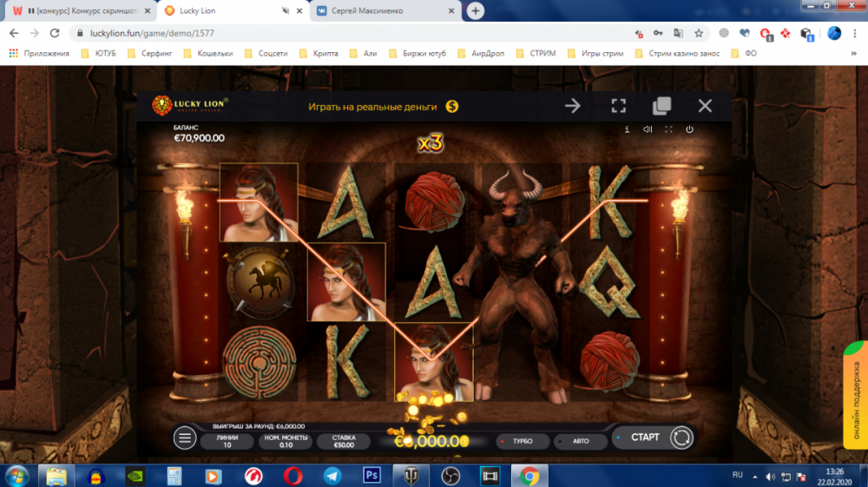Screen dimensions: 868x487
Task: Click the browser address bar
Action: coord(347,33)
